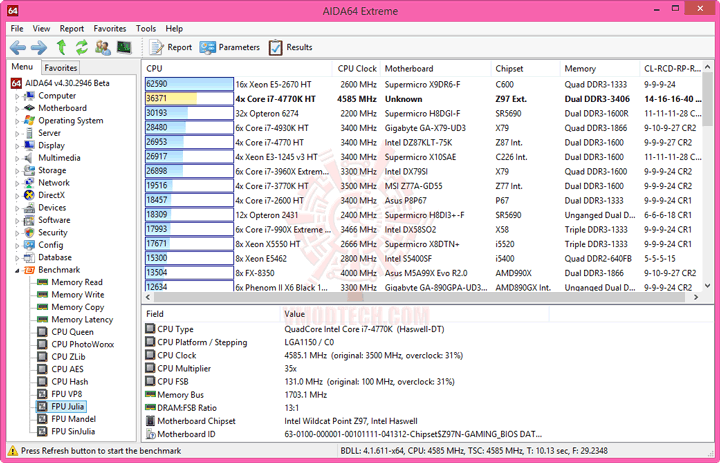Click the green Refresh icon
Image resolution: width=720 pixels, height=463 pixels.
[82, 47]
